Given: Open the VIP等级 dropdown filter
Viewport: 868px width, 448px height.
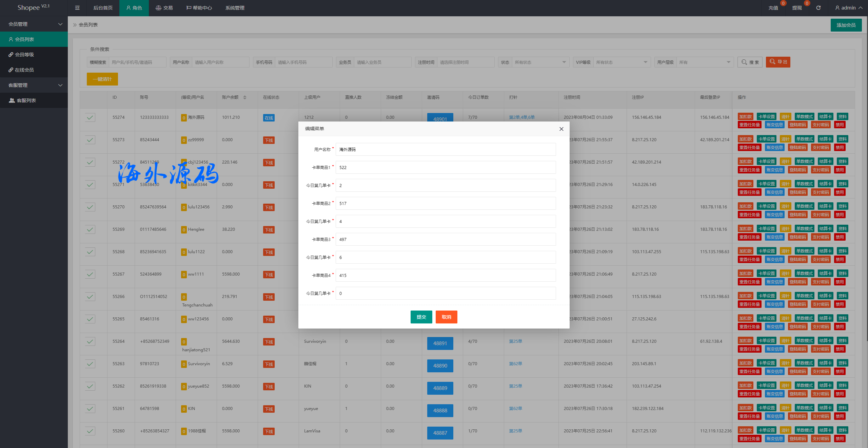Looking at the screenshot, I should [622, 62].
